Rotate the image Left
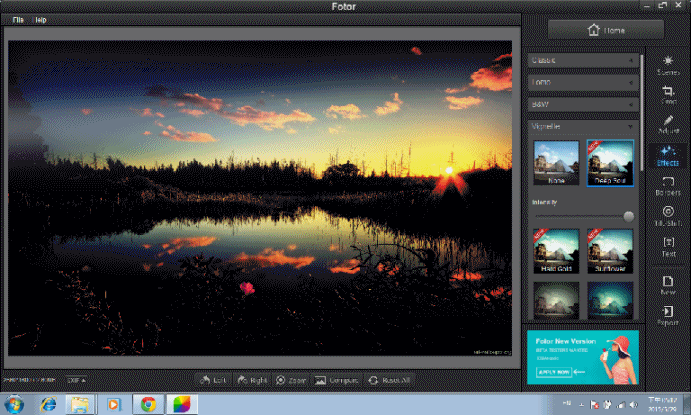This screenshot has width=691, height=415. coord(213,380)
